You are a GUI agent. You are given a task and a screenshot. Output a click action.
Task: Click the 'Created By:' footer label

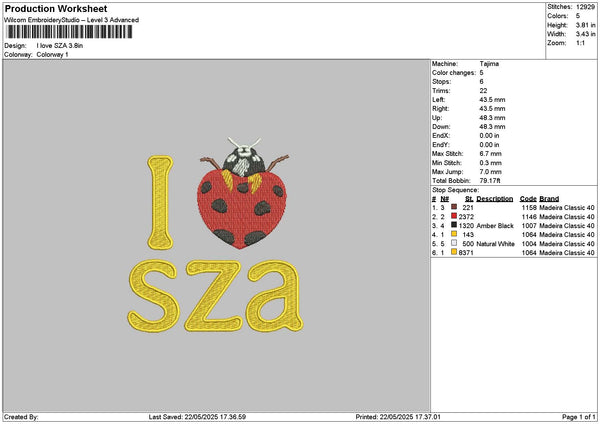(x=21, y=417)
